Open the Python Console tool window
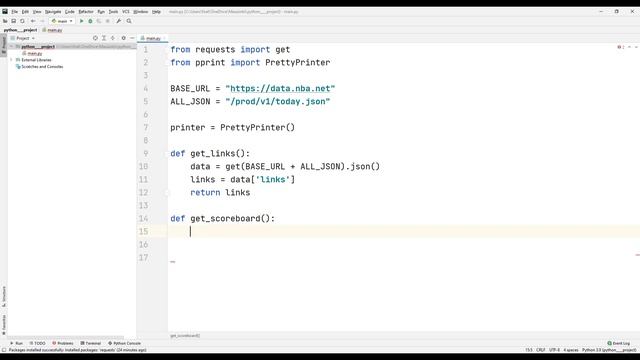Screen dimensions: 640x360 click(x=124, y=343)
